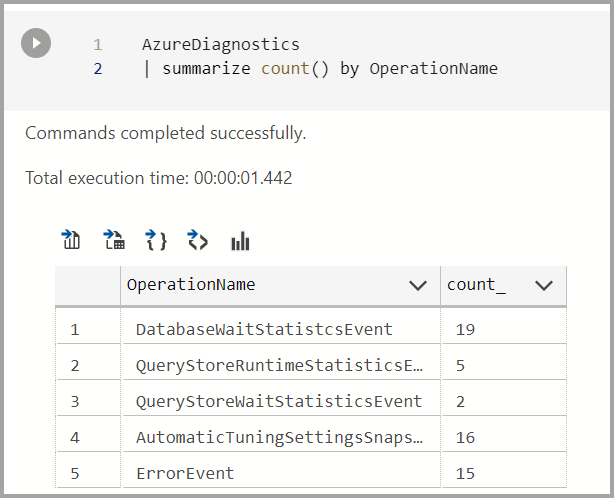Select row number 2 header
614x498 pixels.
click(x=88, y=362)
